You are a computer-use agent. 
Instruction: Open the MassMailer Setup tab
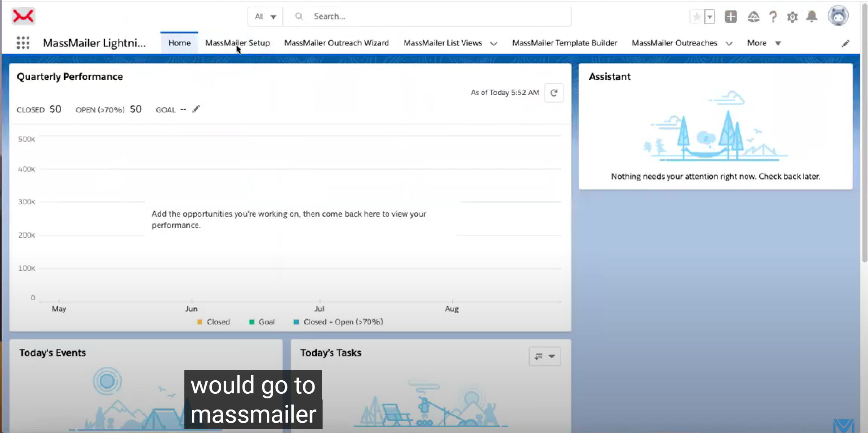click(x=237, y=43)
